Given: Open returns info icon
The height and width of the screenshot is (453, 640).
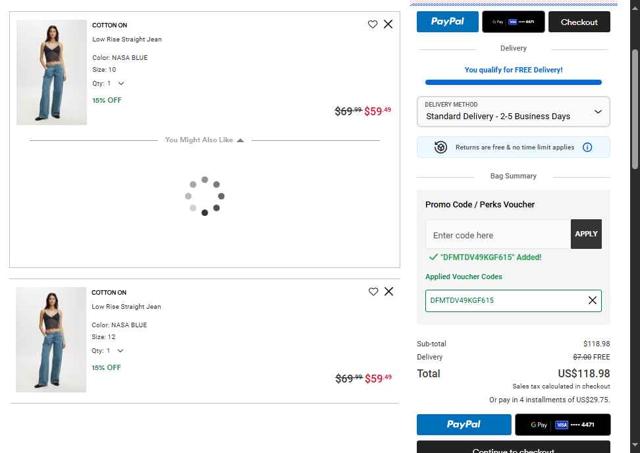Looking at the screenshot, I should tap(587, 147).
